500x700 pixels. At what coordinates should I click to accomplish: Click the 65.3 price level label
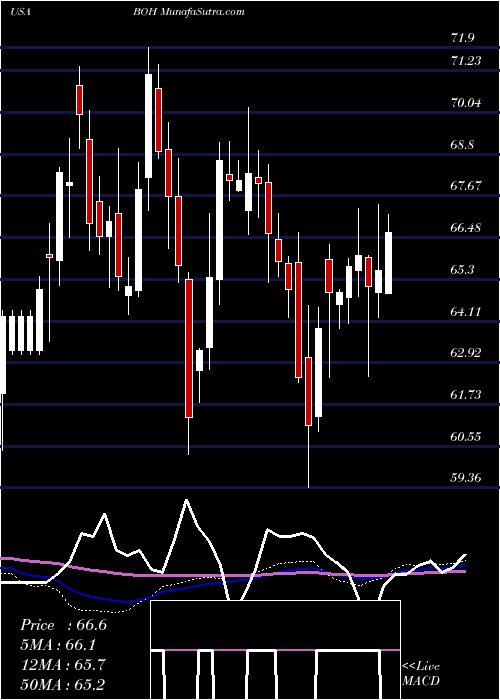462,270
